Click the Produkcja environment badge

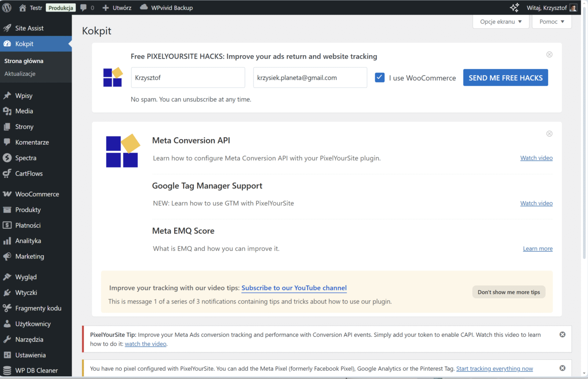point(61,8)
